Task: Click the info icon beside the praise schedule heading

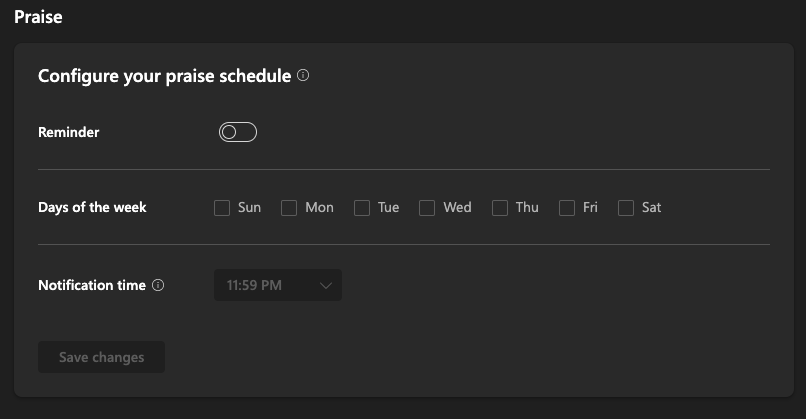Action: [303, 75]
